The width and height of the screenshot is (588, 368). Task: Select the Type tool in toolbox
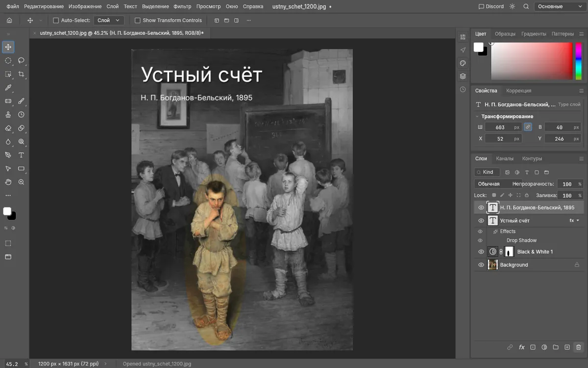(21, 155)
